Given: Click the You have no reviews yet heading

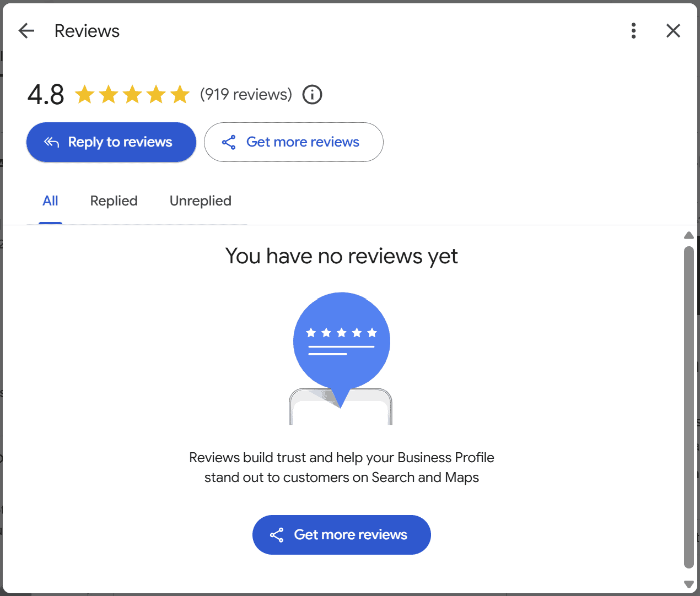Looking at the screenshot, I should [x=342, y=256].
